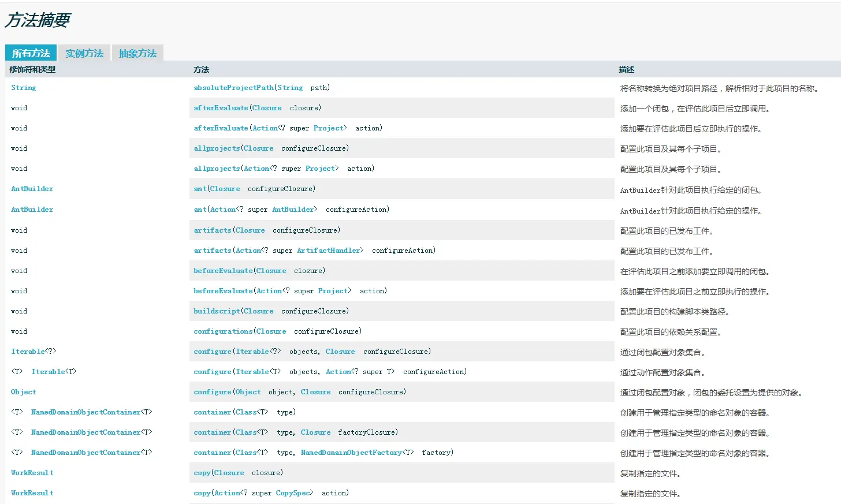Switch to the 抽象方法 tab

pyautogui.click(x=137, y=53)
